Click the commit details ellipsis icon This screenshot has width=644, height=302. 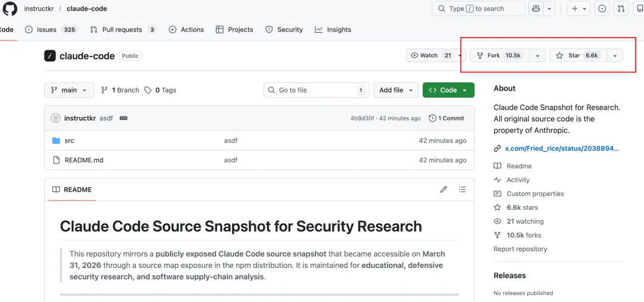[123, 118]
